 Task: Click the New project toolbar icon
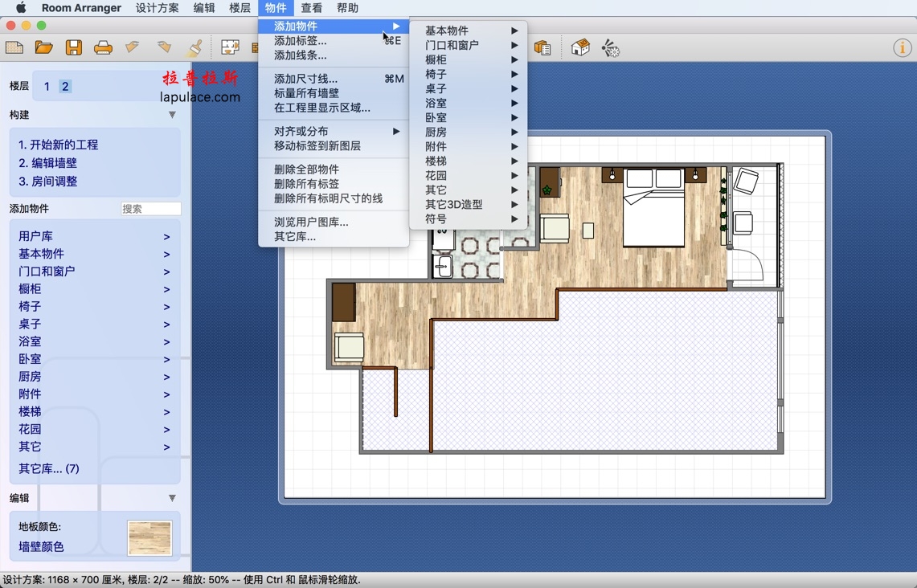14,47
